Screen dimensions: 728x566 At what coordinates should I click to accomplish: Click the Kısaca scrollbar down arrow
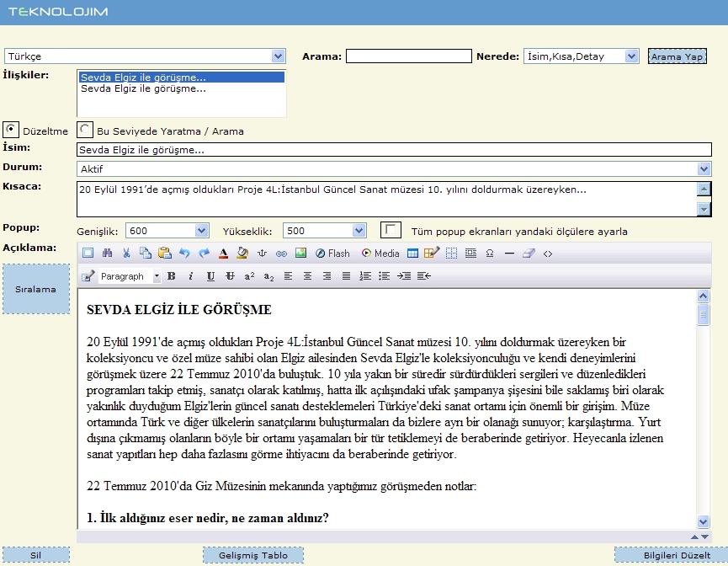[x=704, y=210]
